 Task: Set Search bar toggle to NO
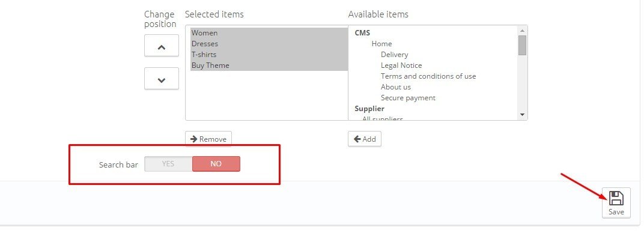[216, 164]
